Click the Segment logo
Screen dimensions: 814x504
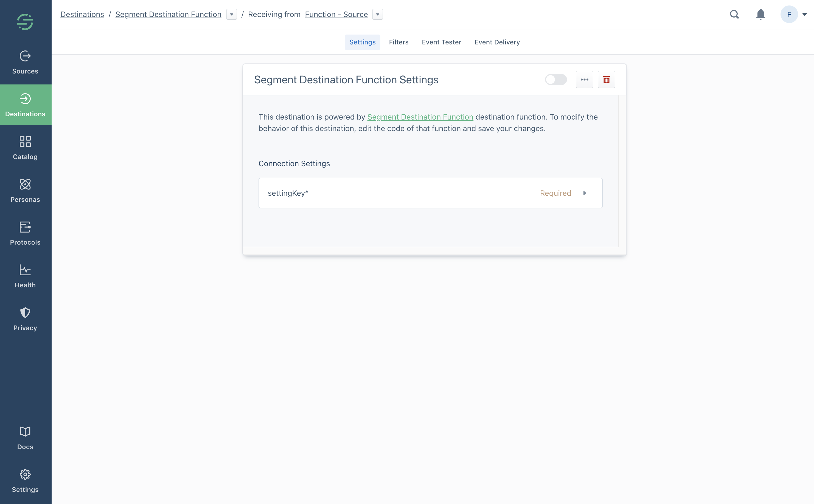tap(25, 21)
